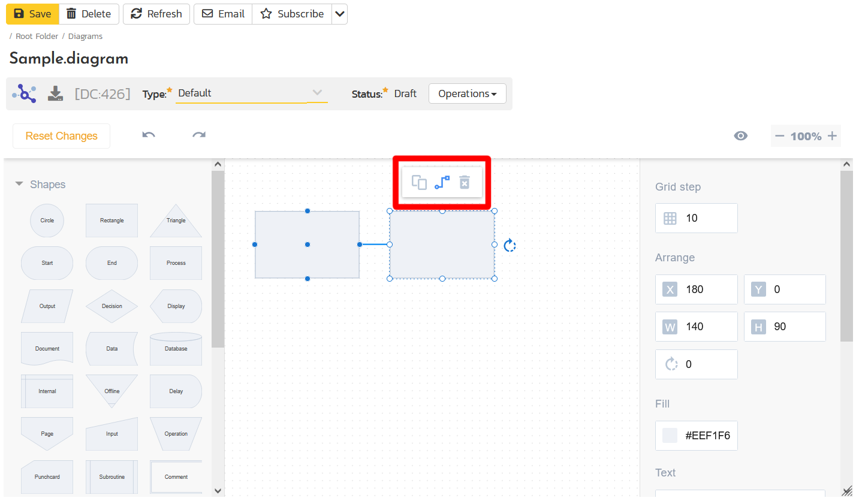Image resolution: width=859 pixels, height=504 pixels.
Task: Click the rotate handle beside shape
Action: click(510, 245)
